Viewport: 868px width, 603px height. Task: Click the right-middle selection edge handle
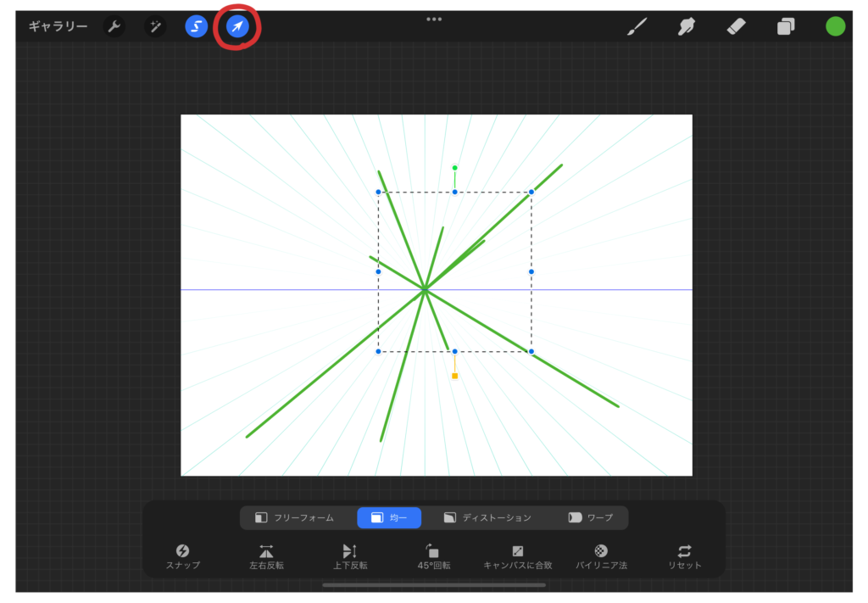point(531,272)
